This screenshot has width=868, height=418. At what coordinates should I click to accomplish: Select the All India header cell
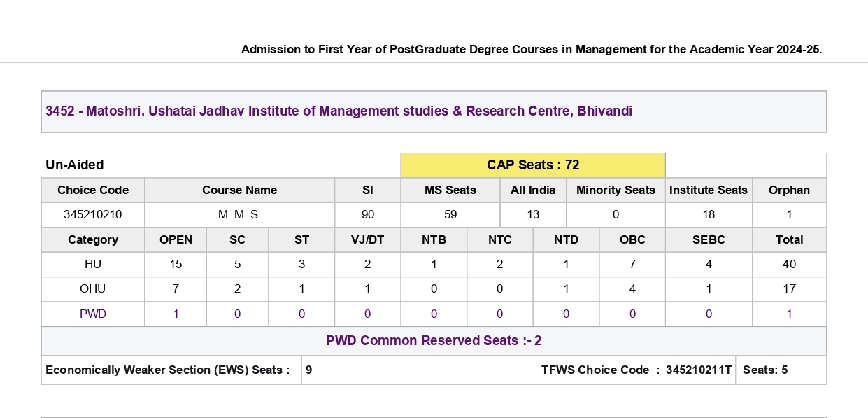point(533,190)
